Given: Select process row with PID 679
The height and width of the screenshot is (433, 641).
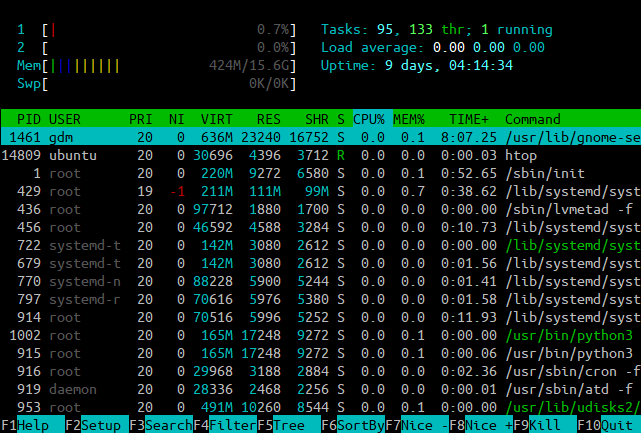Looking at the screenshot, I should 320,263.
